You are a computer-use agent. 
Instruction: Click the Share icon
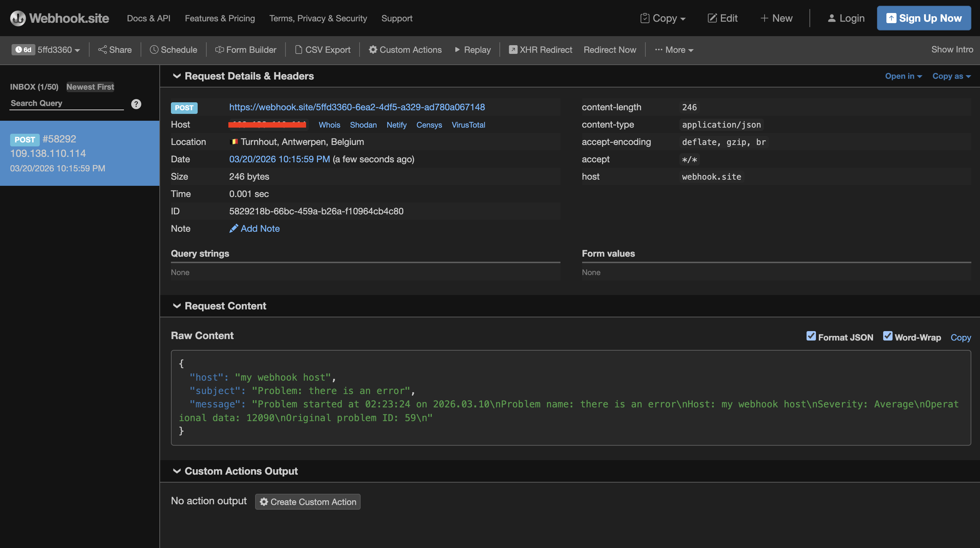[x=103, y=50]
